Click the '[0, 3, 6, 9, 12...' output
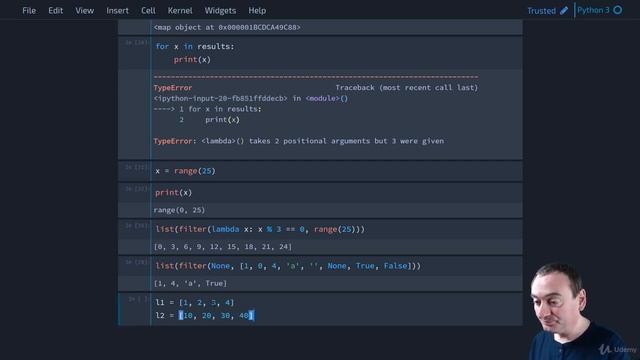This screenshot has height=360, width=640. pyautogui.click(x=223, y=247)
